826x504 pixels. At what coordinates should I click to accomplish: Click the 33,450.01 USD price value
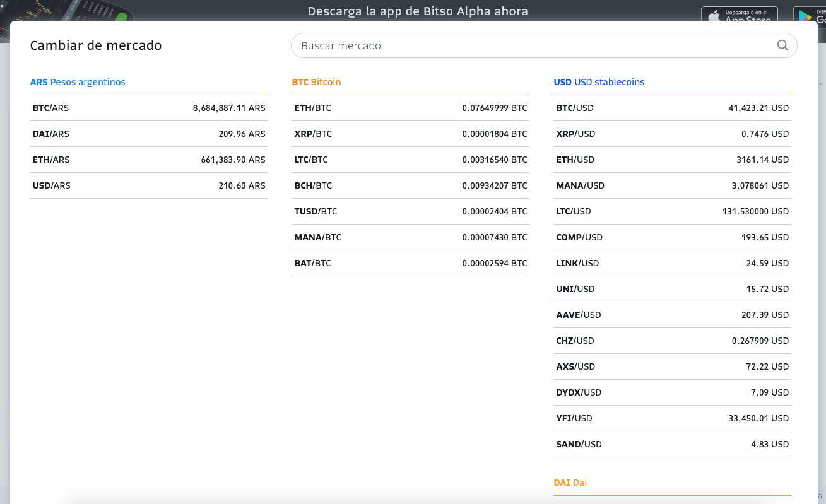758,418
